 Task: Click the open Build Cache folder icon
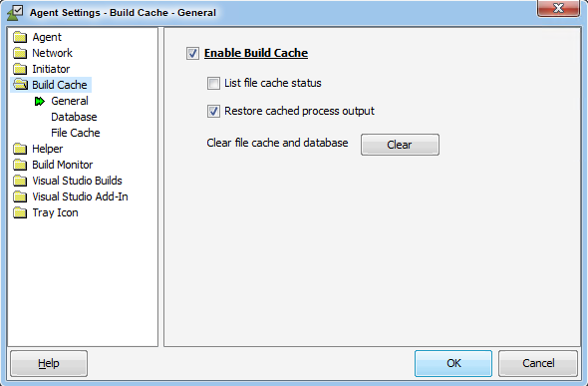20,85
